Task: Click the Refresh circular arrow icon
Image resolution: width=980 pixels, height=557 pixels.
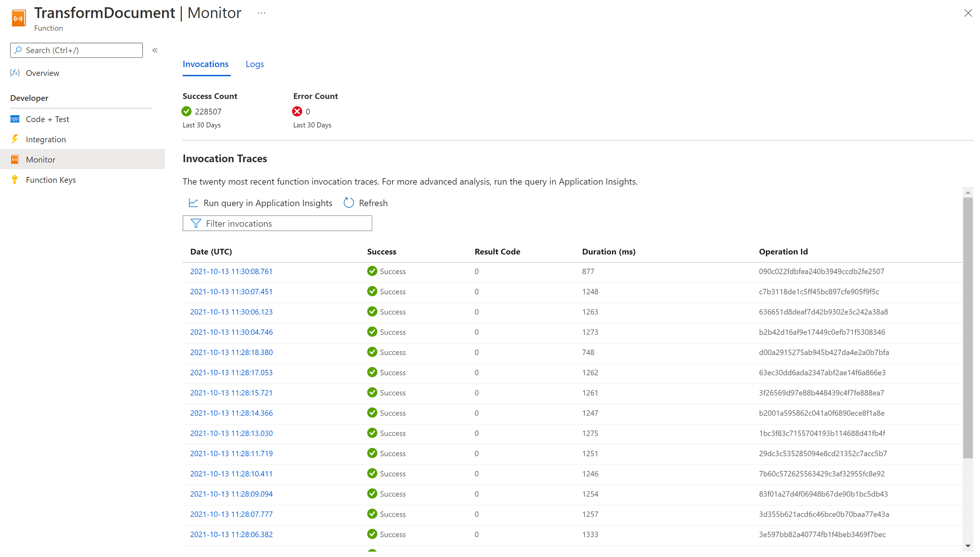Action: (x=348, y=203)
